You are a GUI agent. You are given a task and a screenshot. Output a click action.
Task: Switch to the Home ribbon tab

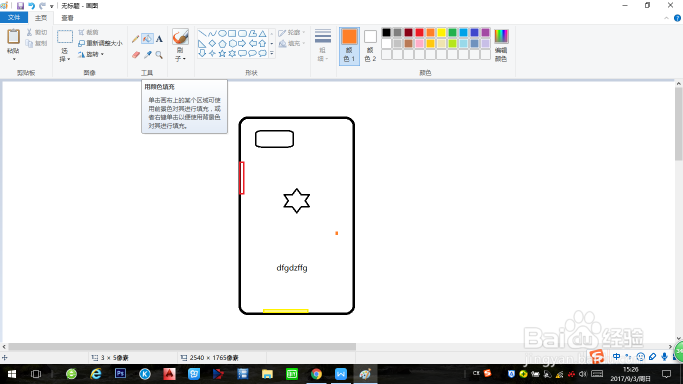coord(41,18)
